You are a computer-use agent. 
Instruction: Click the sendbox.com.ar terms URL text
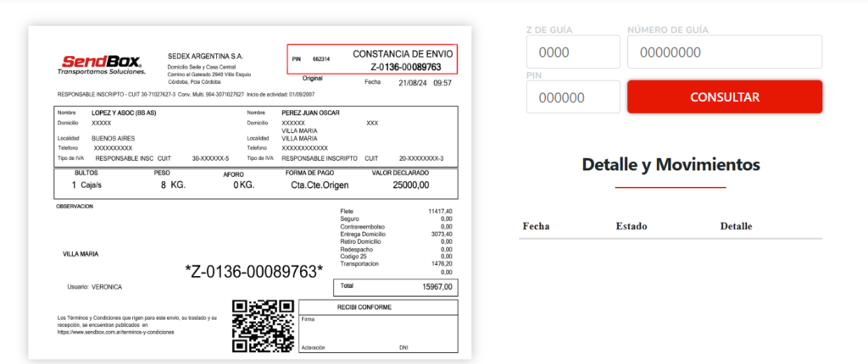point(116,333)
